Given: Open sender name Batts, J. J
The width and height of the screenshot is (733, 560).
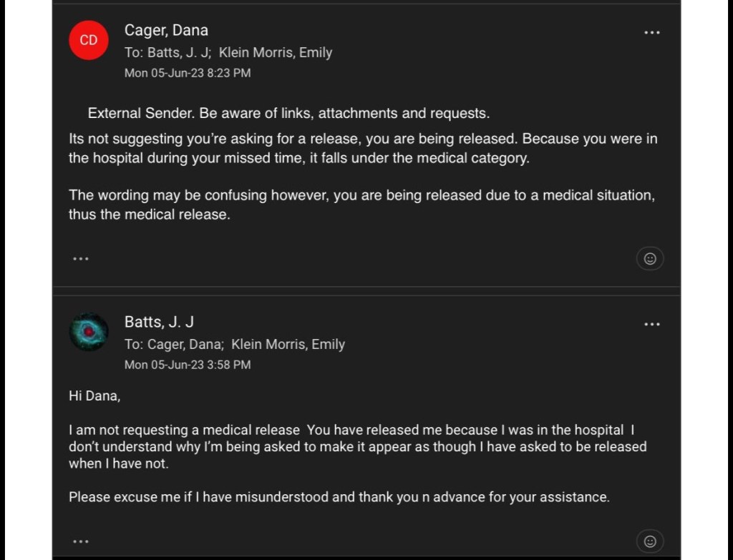Looking at the screenshot, I should 159,322.
